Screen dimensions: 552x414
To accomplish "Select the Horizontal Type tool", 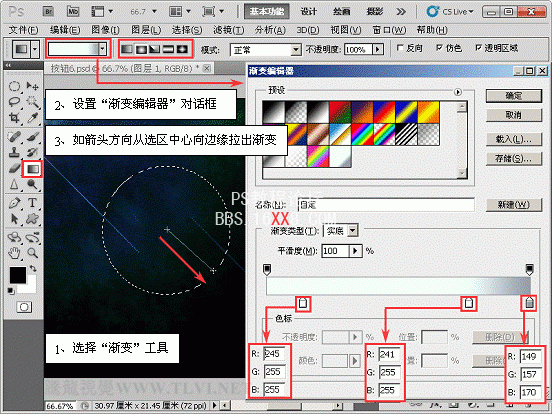I will click(33, 203).
